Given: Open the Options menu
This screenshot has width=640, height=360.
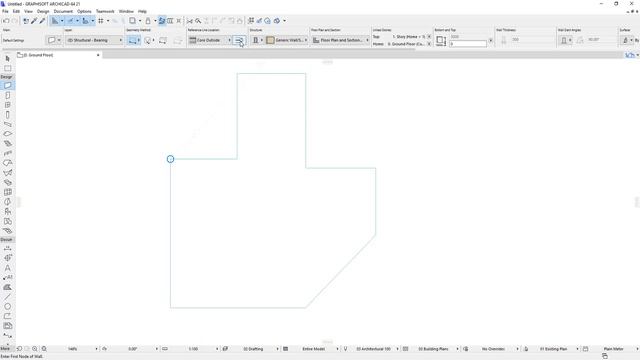Looking at the screenshot, I should coord(84,11).
